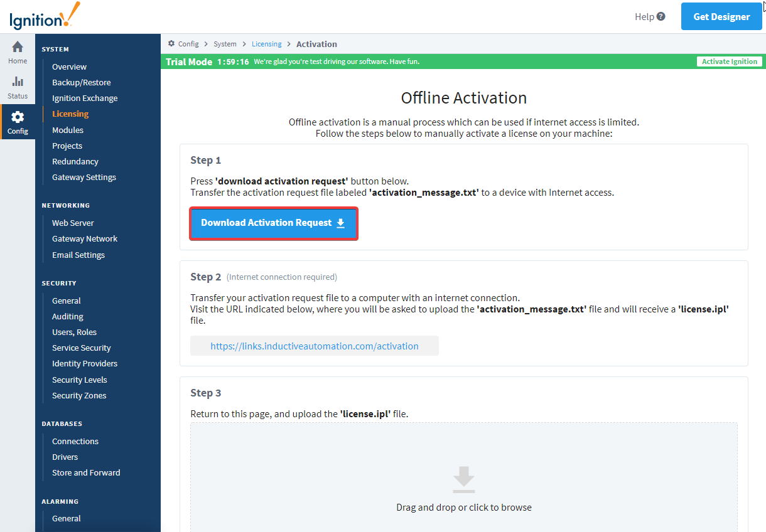766x532 pixels.
Task: Click the SYSTEM sidebar section header
Action: point(55,49)
